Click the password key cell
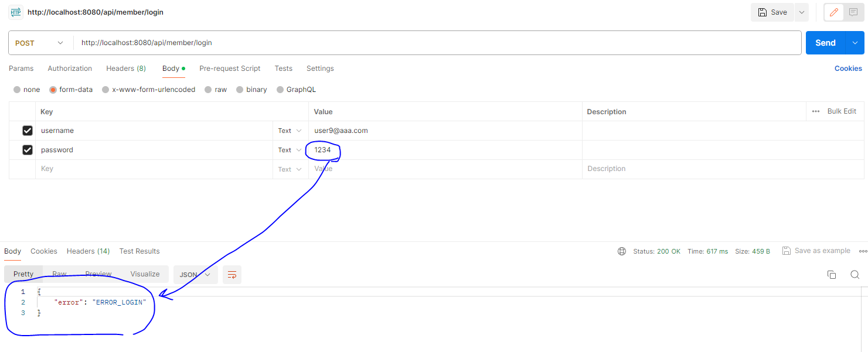 pos(154,150)
